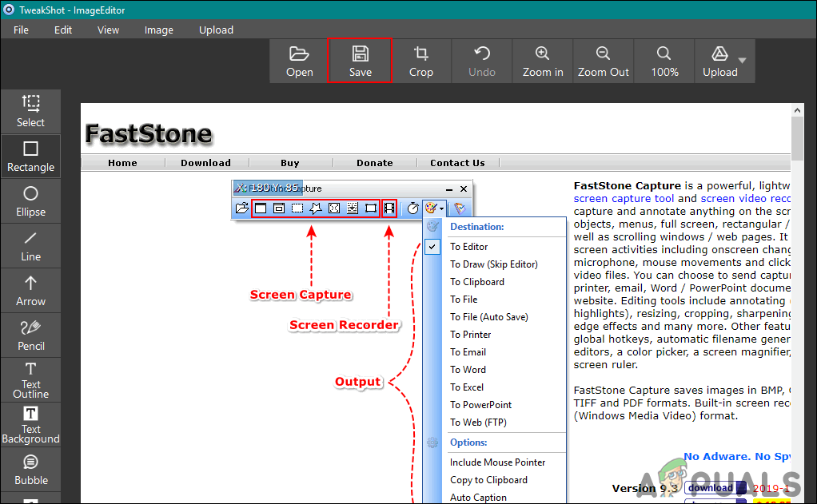The image size is (817, 504).
Task: Click Contact Us tab on FastStone page
Action: pos(457,163)
